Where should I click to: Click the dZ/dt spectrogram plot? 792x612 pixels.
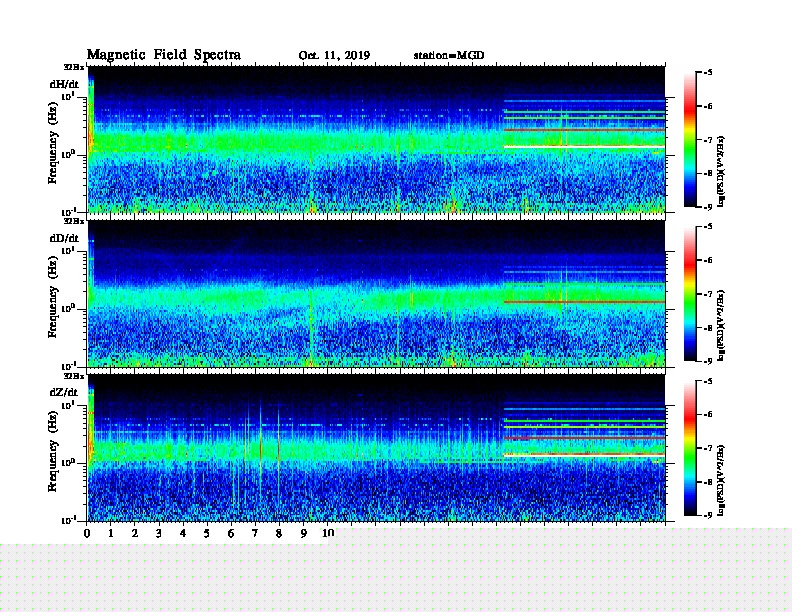[377, 448]
